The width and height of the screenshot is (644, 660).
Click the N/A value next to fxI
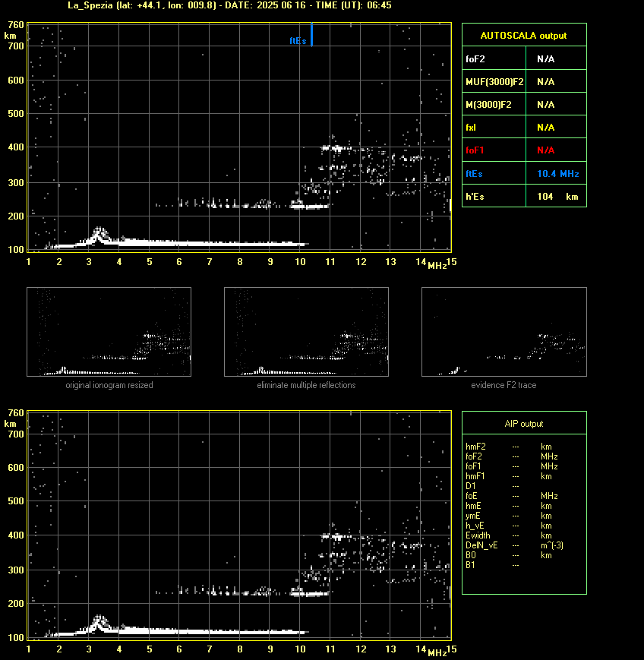click(x=545, y=127)
